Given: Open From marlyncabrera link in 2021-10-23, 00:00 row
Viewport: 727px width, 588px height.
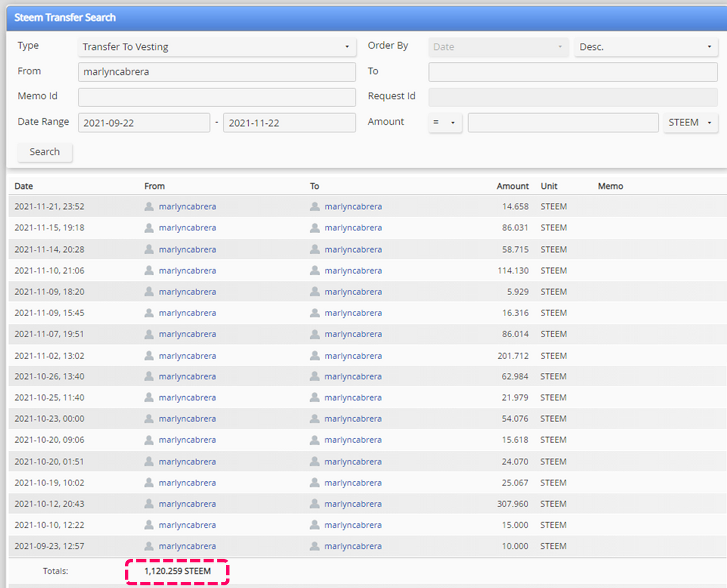Looking at the screenshot, I should (x=187, y=419).
